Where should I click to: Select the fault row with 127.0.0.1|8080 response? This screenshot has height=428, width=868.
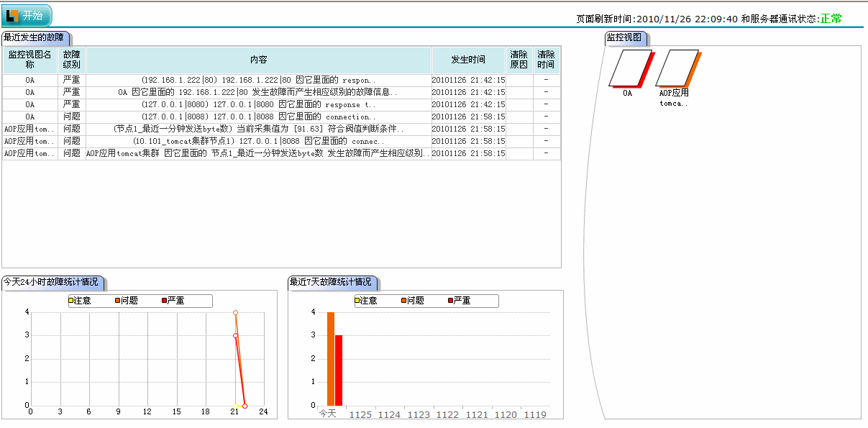tap(281, 105)
